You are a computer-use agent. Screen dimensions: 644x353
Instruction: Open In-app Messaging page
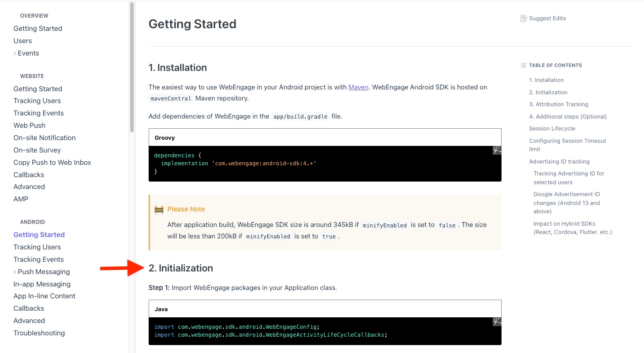click(42, 284)
